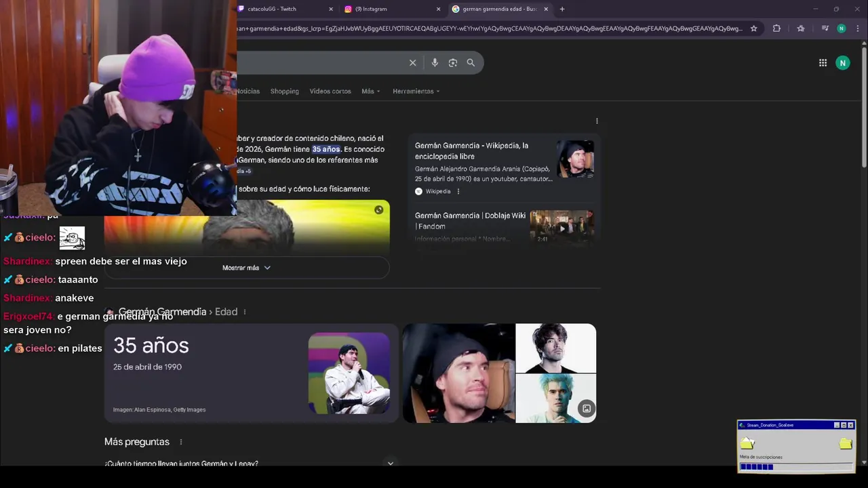Click image credit Alan Espinosa, Getty Images
Viewport: 868px width, 488px height.
coord(159,409)
